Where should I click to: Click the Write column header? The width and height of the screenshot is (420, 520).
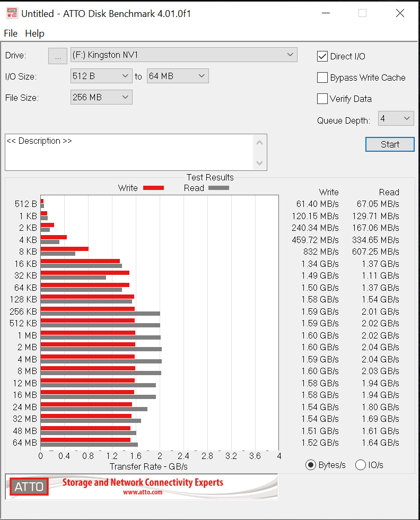tap(328, 192)
